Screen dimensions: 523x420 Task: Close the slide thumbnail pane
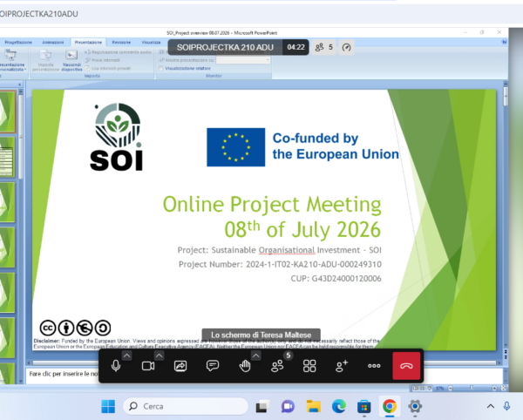click(20, 85)
